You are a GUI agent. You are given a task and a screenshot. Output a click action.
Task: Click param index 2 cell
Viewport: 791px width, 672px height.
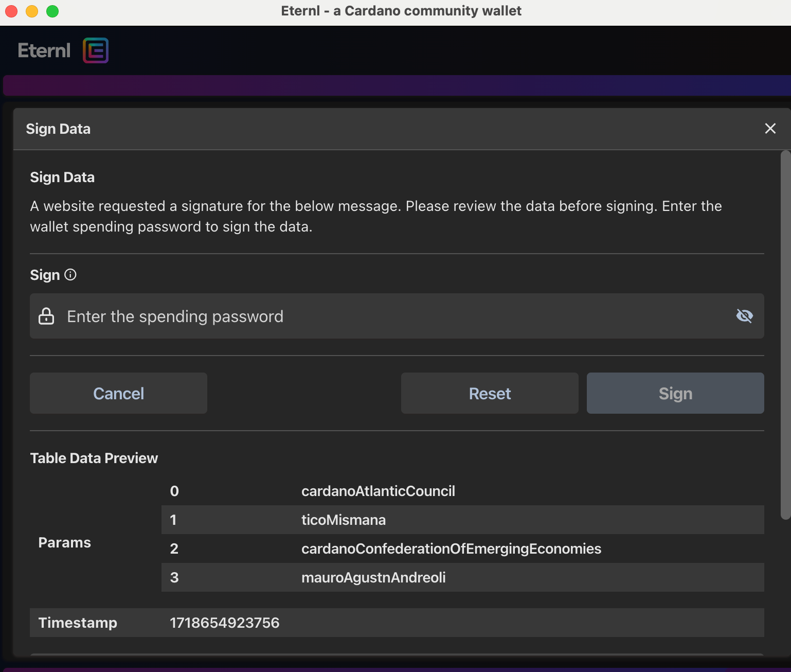point(174,549)
